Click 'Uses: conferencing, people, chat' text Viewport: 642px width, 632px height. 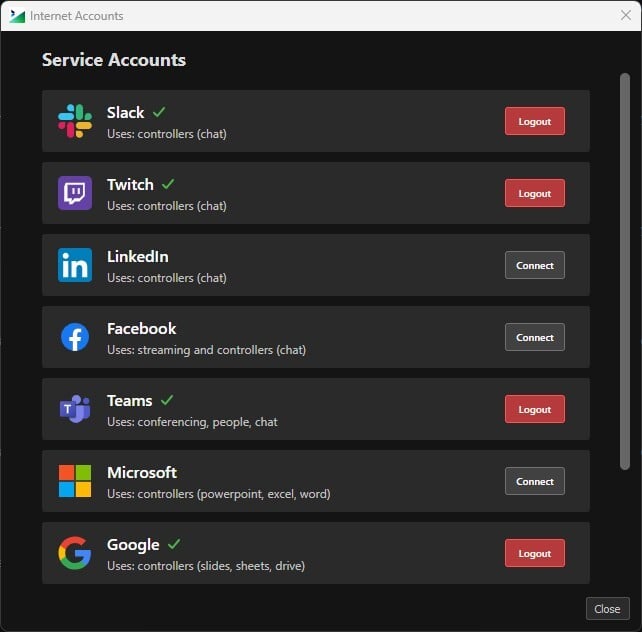[192, 422]
